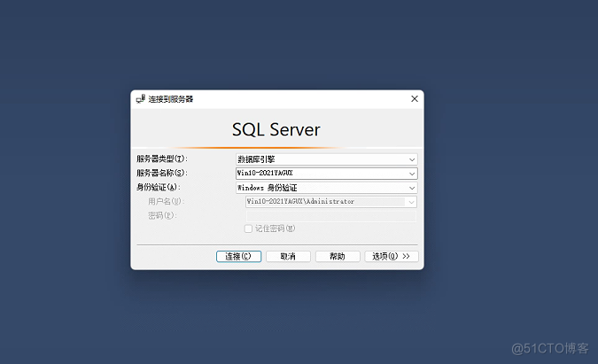Cancel the dialog with 取消 button
Image resolution: width=598 pixels, height=364 pixels.
tap(288, 256)
